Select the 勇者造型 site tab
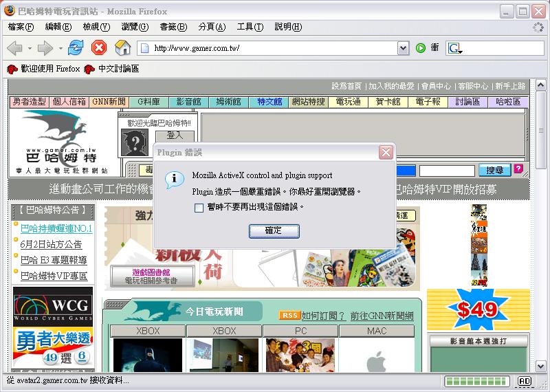 30,102
